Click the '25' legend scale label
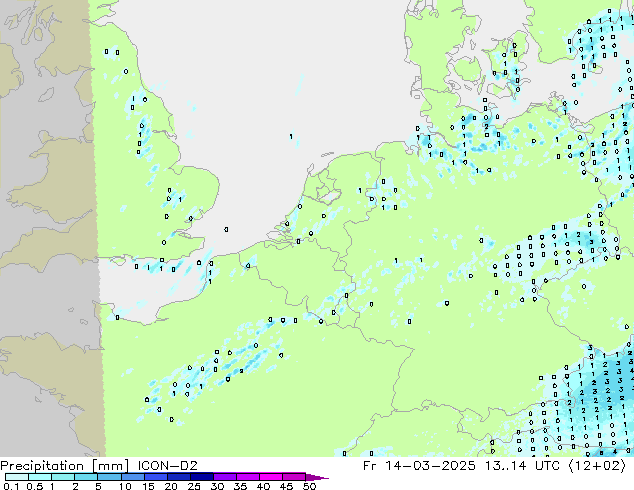Viewport: 634px width, 490px height. click(194, 486)
